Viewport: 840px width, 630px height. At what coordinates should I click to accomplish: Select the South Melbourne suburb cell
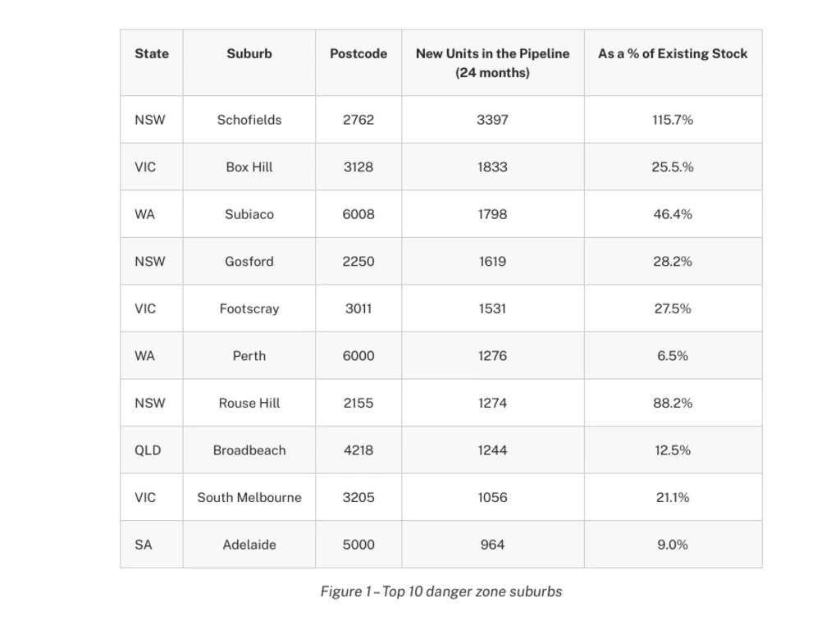(x=249, y=497)
